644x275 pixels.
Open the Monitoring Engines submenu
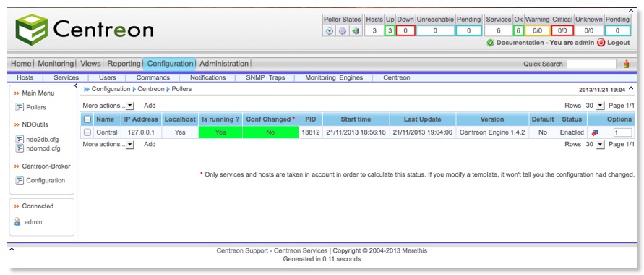[x=334, y=77]
